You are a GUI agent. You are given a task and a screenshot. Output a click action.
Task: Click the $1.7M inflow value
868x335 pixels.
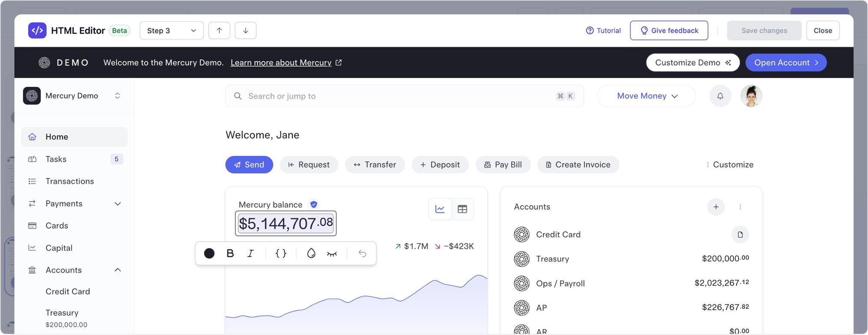click(416, 246)
